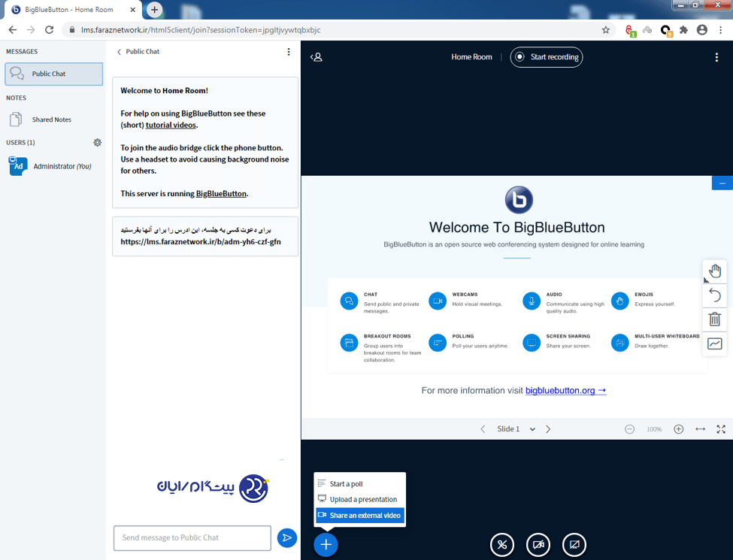Click the browser address bar URL
This screenshot has width=733, height=560.
(x=201, y=30)
